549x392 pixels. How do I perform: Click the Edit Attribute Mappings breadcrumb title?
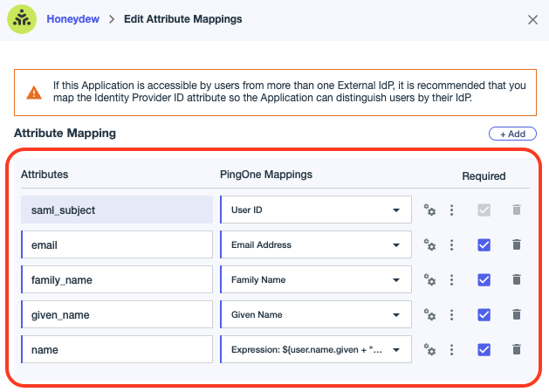coord(182,19)
